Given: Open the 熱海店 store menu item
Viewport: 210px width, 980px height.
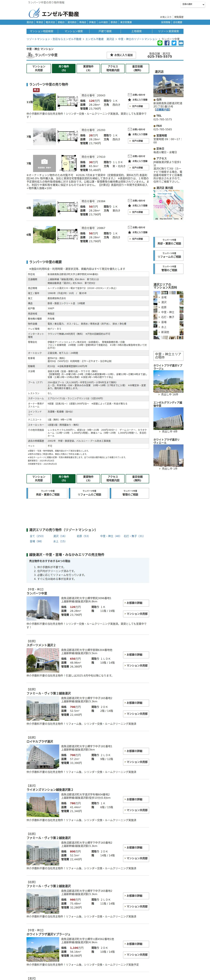Looking at the screenshot, I should (83, 22).
